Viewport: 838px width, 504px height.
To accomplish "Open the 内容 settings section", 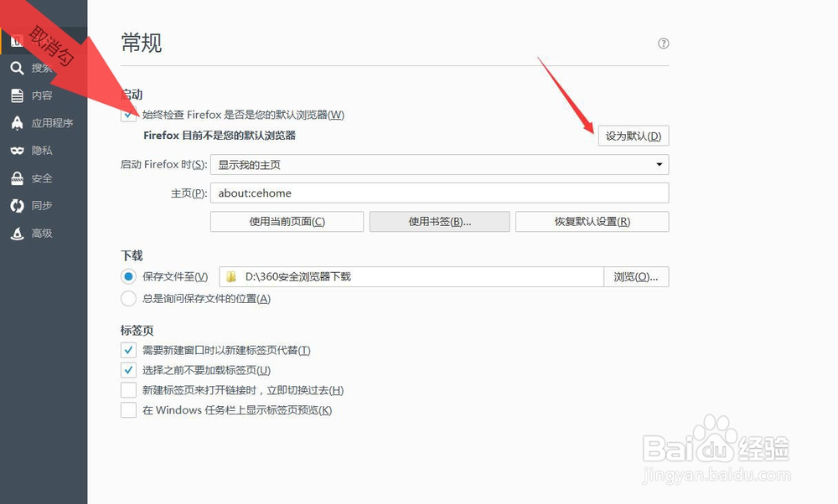I will click(x=42, y=95).
